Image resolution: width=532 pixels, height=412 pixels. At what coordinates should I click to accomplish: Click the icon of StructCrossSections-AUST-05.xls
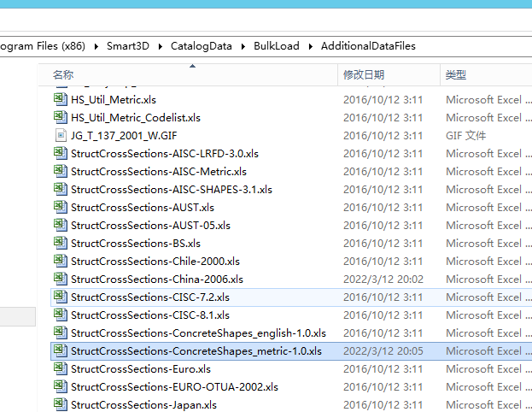coord(61,225)
